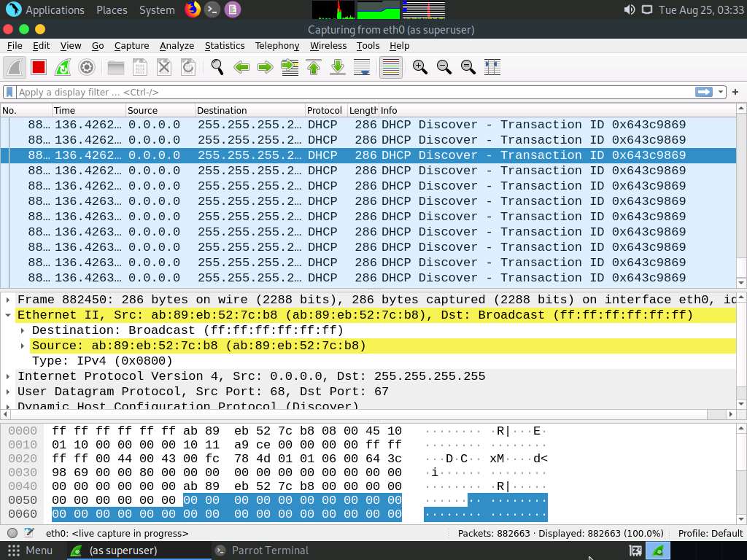
Task: Open the Capture menu
Action: (131, 46)
